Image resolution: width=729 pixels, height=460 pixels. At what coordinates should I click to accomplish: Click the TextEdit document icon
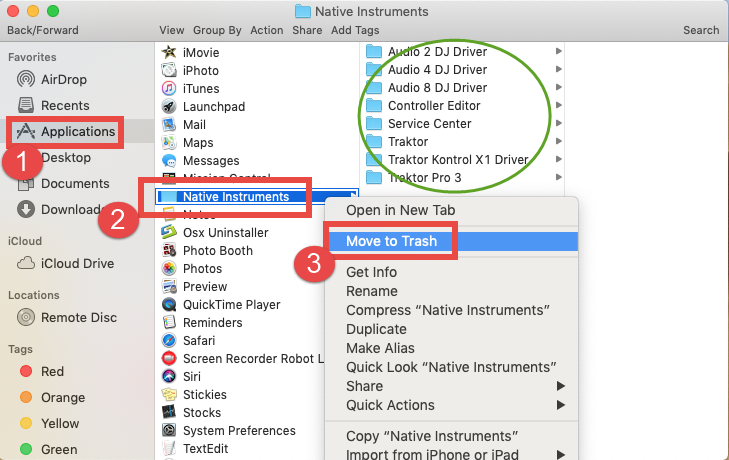click(x=169, y=448)
